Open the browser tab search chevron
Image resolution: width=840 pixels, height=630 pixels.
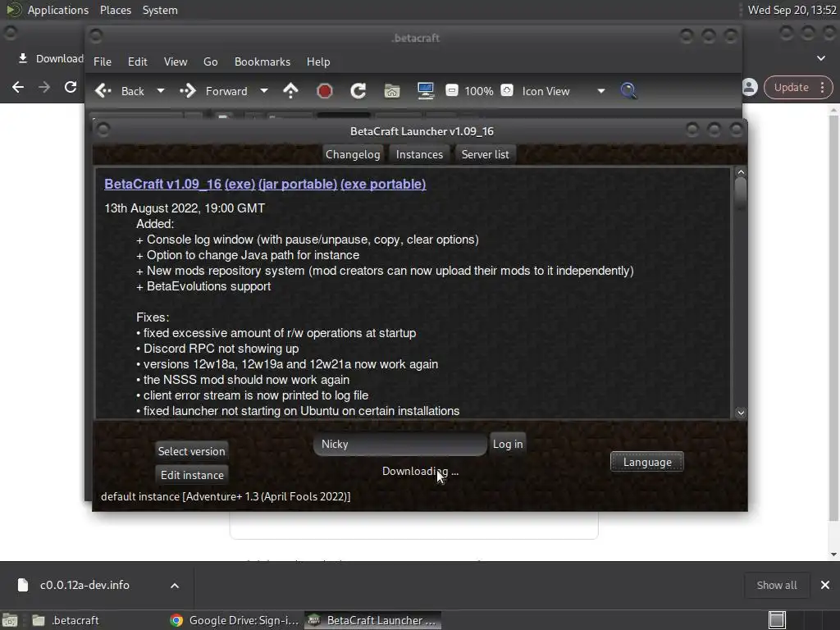tap(820, 58)
